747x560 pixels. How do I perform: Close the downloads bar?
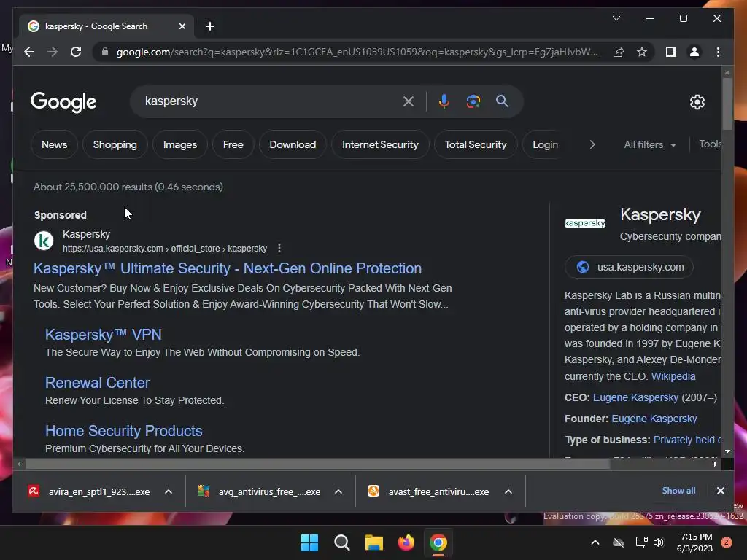click(x=720, y=491)
